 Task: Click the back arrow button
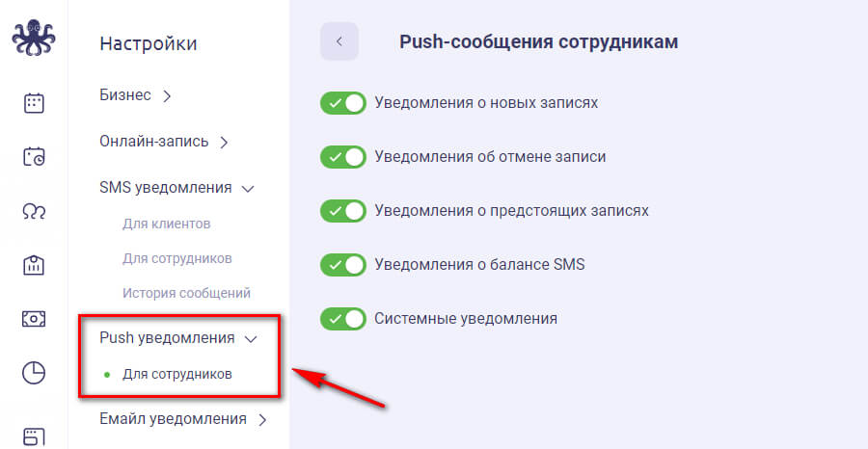coord(339,41)
